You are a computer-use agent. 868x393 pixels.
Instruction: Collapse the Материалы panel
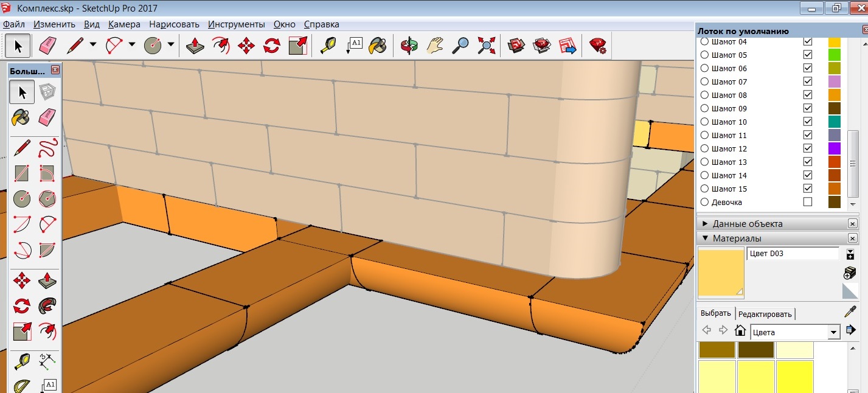click(705, 238)
